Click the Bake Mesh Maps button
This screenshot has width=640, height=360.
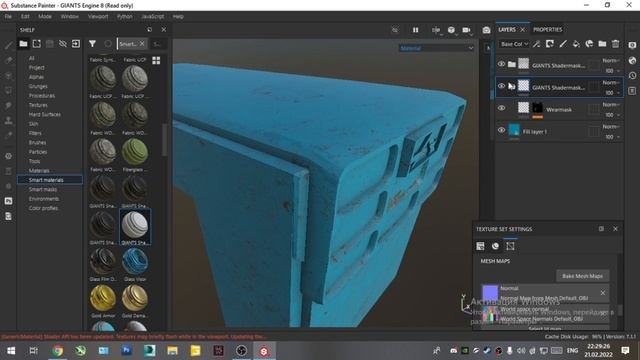582,276
